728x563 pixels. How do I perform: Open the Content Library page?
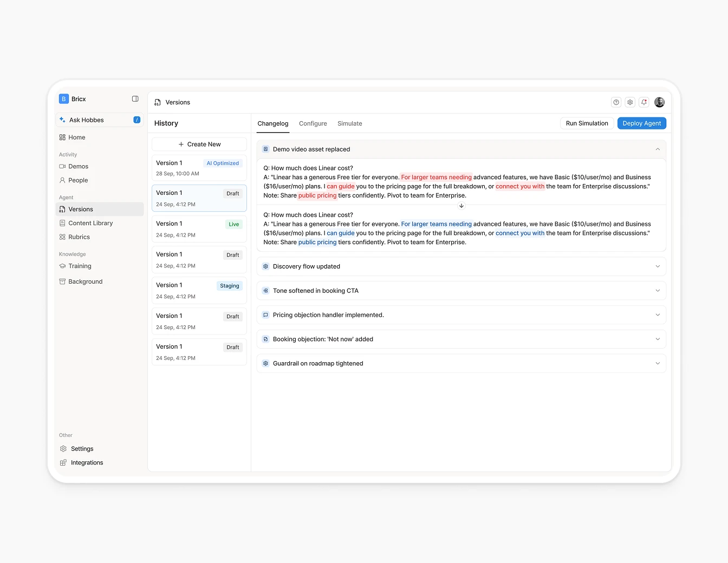(x=90, y=223)
